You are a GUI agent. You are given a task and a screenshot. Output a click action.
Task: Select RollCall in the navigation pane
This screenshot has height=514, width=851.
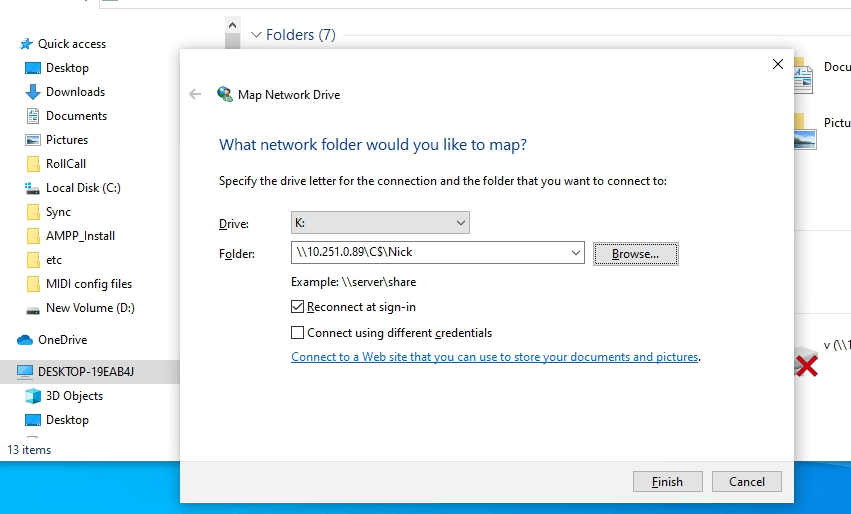(66, 163)
